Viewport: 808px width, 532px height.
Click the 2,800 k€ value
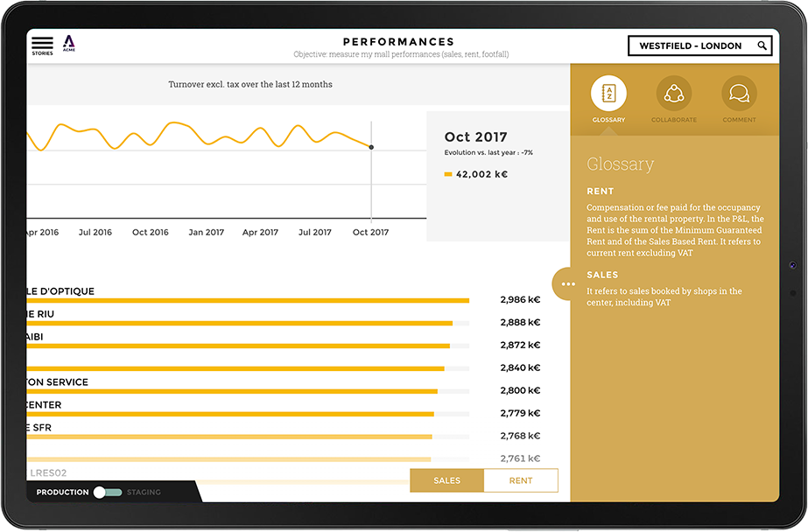point(520,390)
